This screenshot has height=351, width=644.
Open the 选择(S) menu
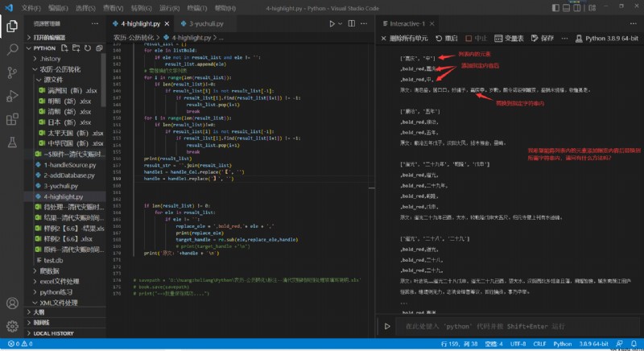point(85,8)
